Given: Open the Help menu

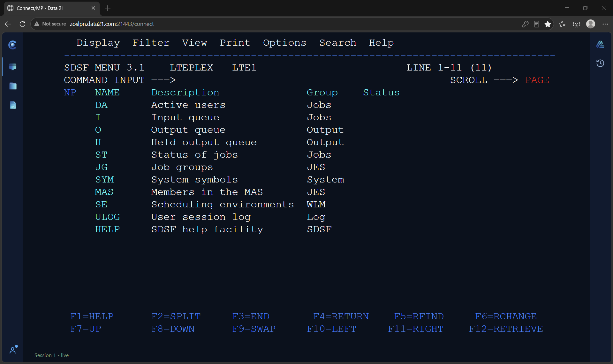Looking at the screenshot, I should click(381, 43).
